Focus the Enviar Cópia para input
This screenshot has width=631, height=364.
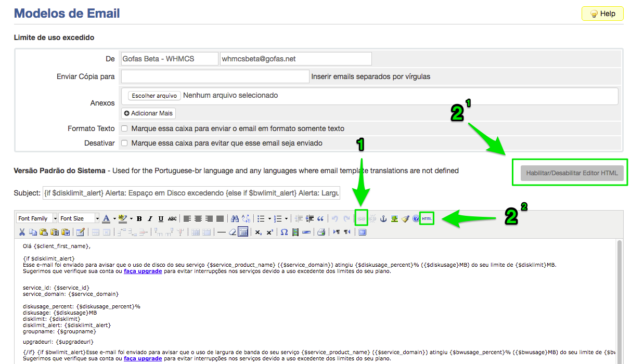tap(215, 76)
